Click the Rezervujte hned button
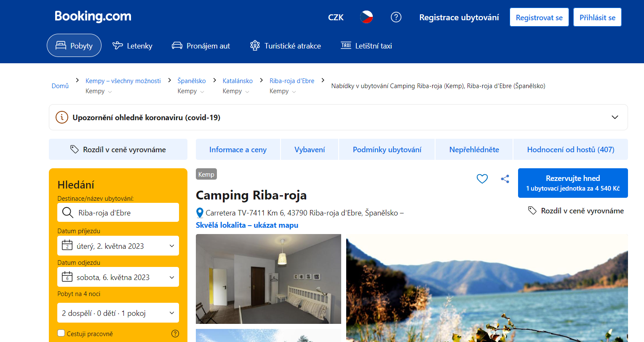644x342 pixels. coord(573,183)
